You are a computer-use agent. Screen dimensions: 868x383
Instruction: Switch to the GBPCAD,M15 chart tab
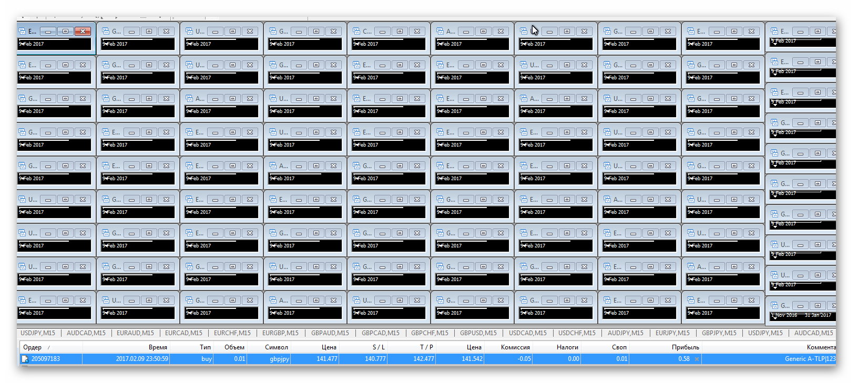pos(380,333)
